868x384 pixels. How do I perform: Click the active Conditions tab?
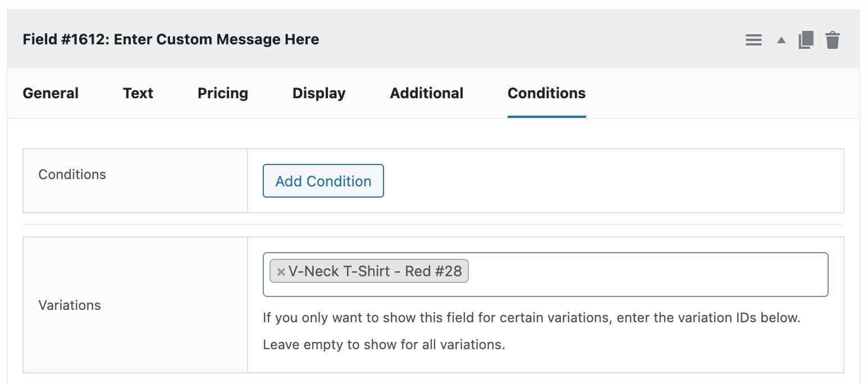pos(546,93)
